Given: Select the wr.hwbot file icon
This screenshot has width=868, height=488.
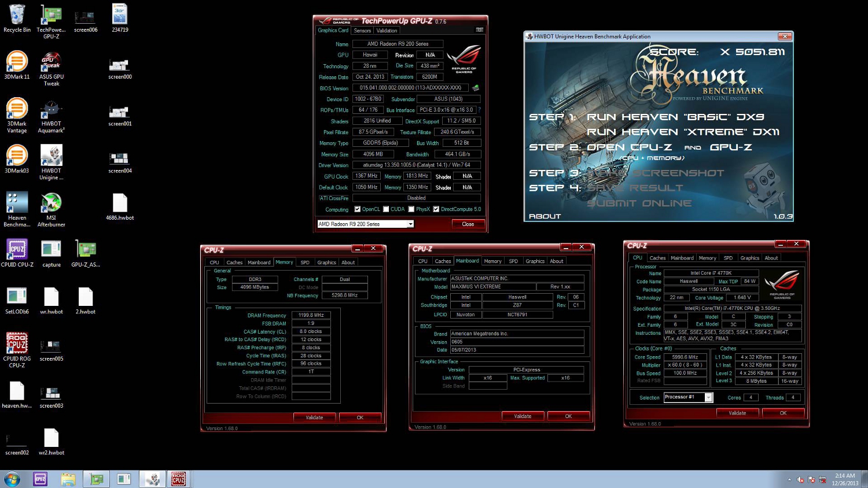Looking at the screenshot, I should (51, 300).
